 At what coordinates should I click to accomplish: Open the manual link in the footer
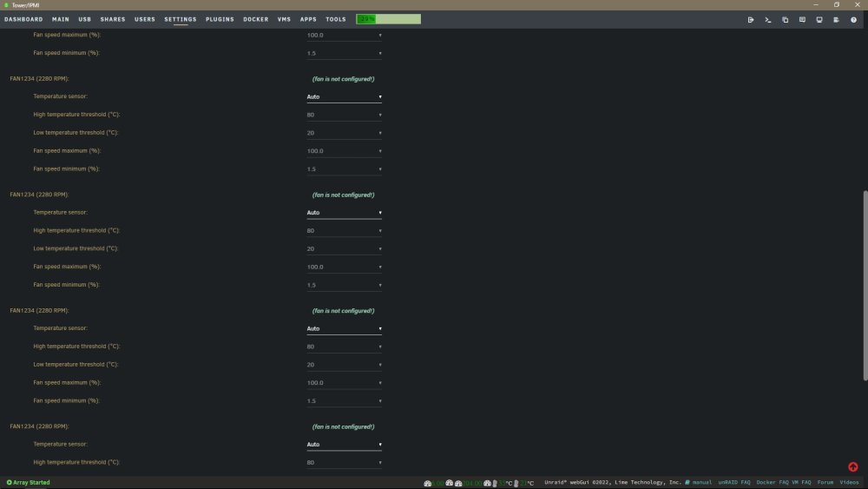702,482
